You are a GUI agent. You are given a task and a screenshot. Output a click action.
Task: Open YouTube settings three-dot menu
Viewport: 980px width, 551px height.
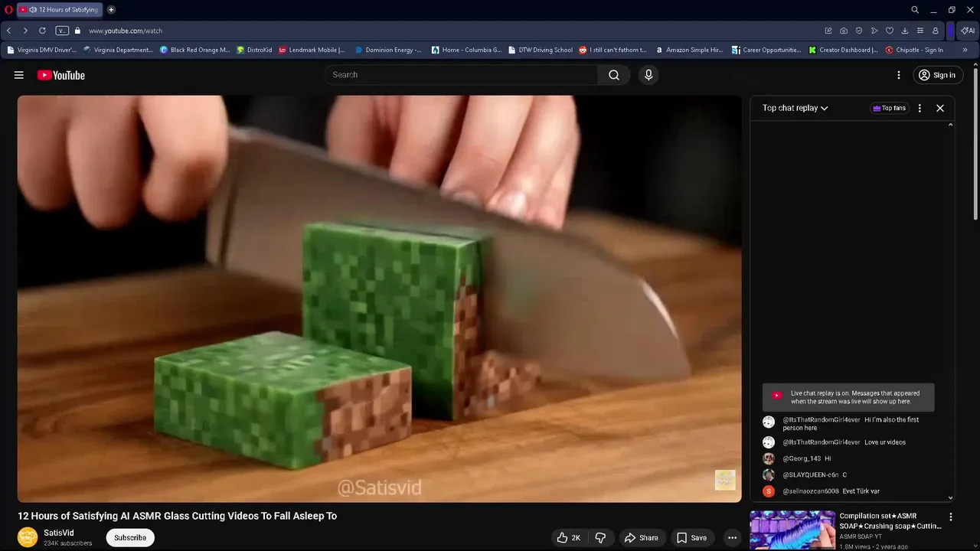click(899, 75)
